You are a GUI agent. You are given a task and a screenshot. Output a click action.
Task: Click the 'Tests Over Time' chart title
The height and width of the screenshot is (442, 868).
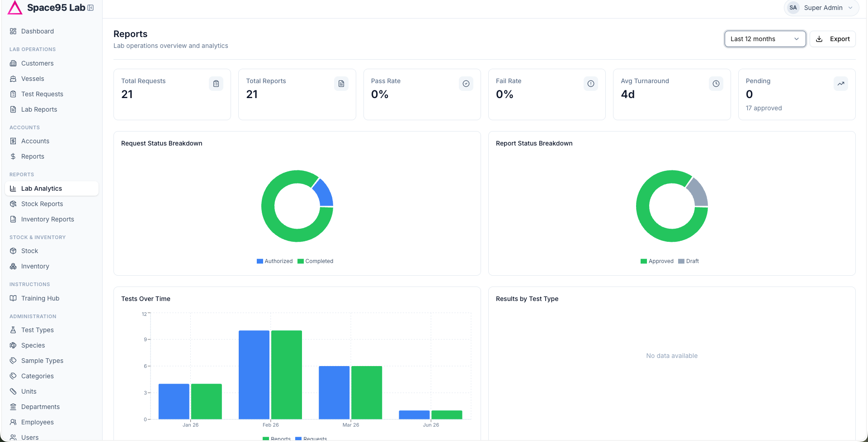(x=146, y=299)
